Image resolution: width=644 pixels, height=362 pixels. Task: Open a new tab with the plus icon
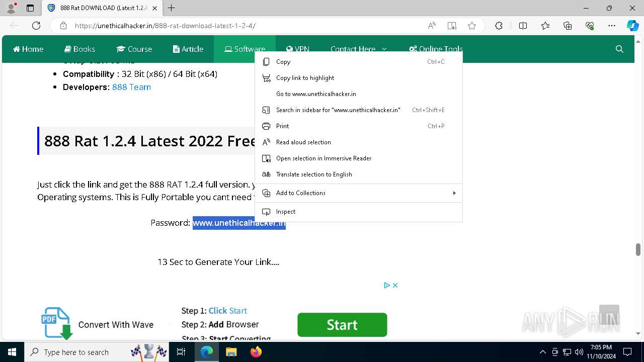(x=172, y=8)
